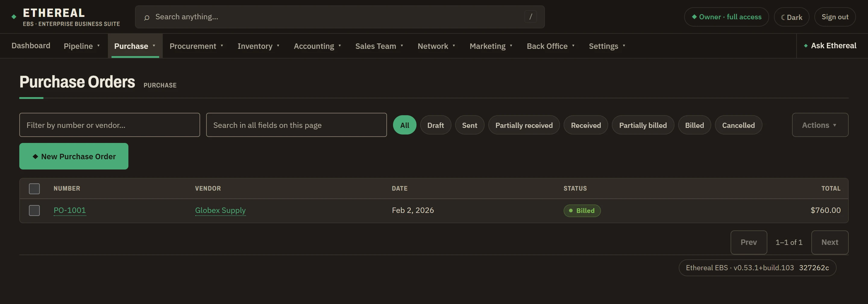
Task: Click the Sign out button
Action: coord(835,17)
